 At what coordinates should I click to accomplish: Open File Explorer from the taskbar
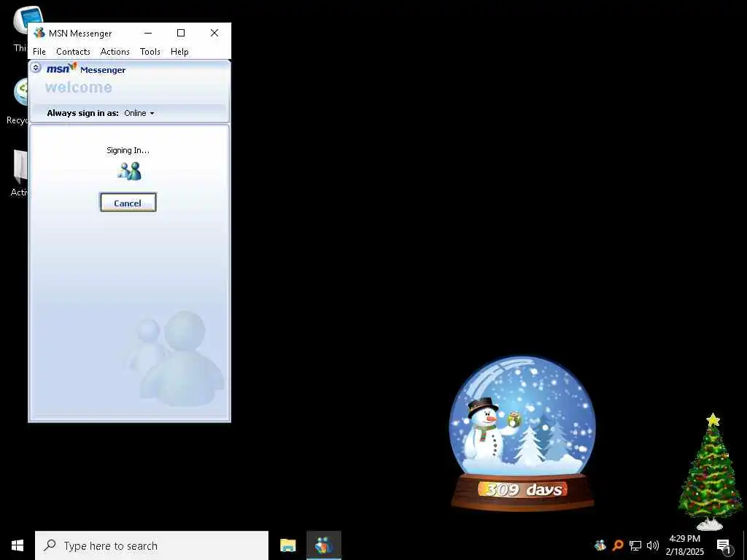(x=287, y=545)
